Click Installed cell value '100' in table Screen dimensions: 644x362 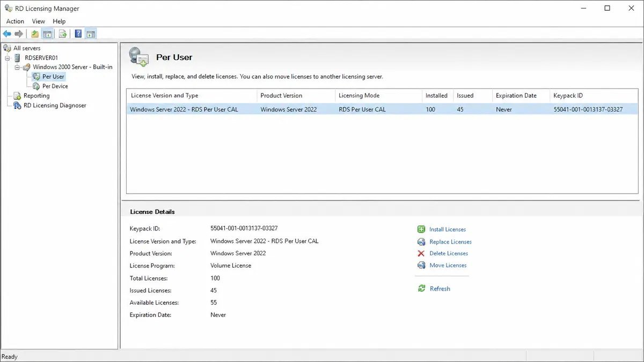(430, 109)
